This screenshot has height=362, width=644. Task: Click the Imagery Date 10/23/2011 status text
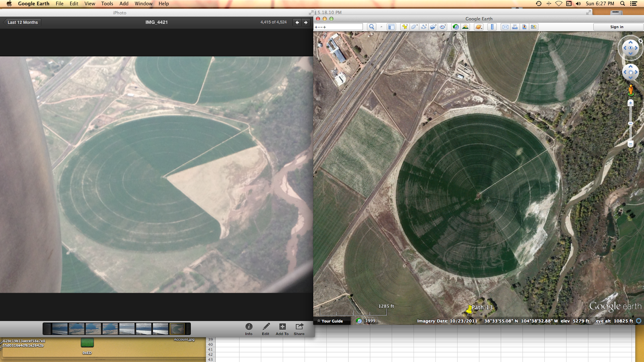point(447,321)
